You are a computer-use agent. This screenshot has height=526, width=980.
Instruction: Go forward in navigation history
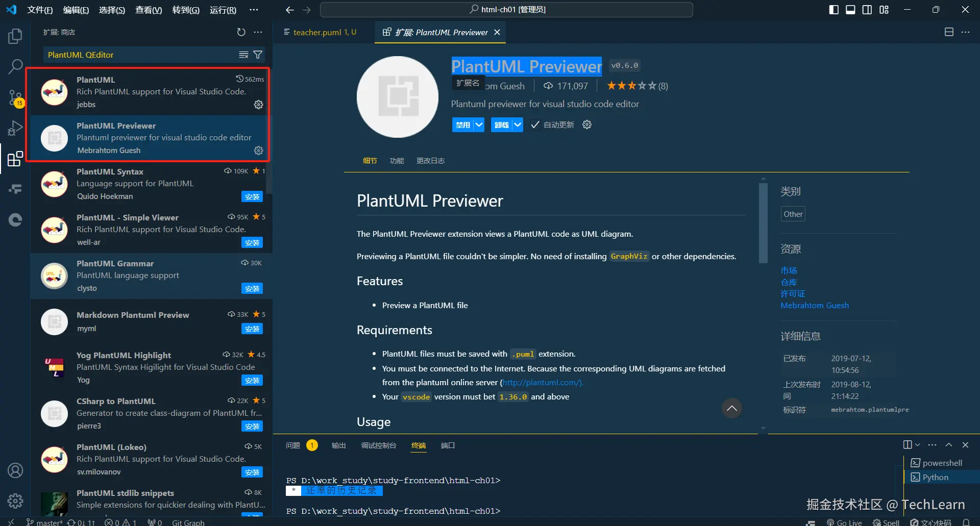coord(307,10)
